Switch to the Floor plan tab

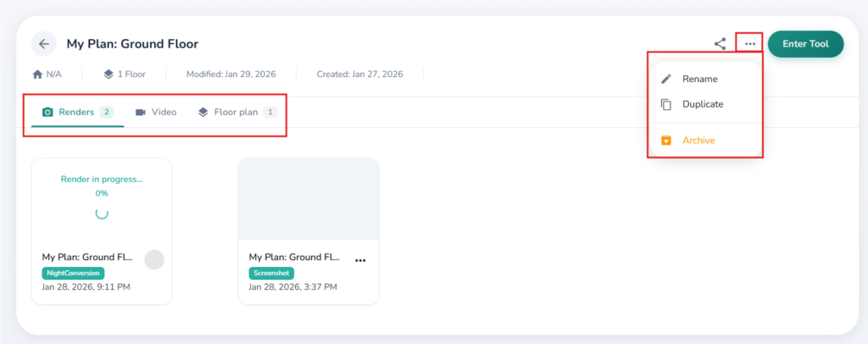(x=236, y=112)
